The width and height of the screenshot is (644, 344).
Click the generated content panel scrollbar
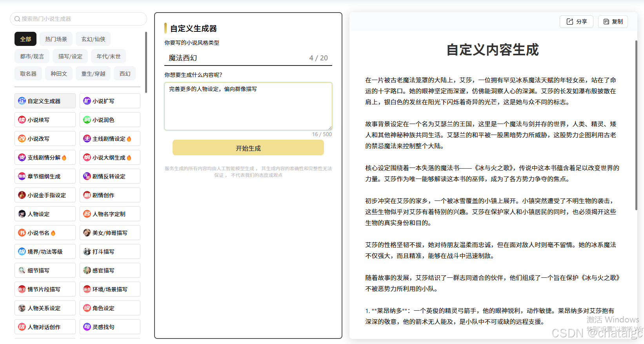pos(636,125)
